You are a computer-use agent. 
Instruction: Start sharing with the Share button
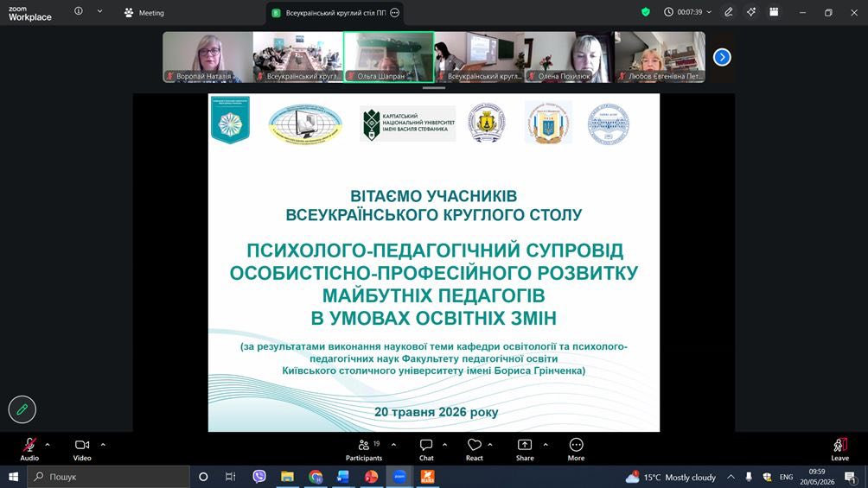[x=525, y=449]
